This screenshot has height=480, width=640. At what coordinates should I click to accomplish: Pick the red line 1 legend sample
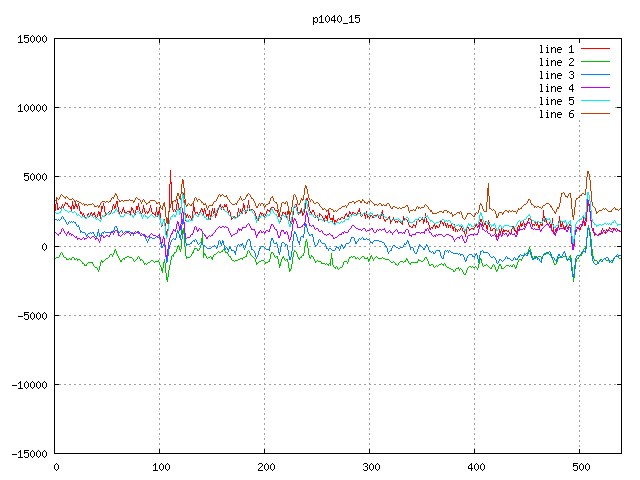[595, 49]
